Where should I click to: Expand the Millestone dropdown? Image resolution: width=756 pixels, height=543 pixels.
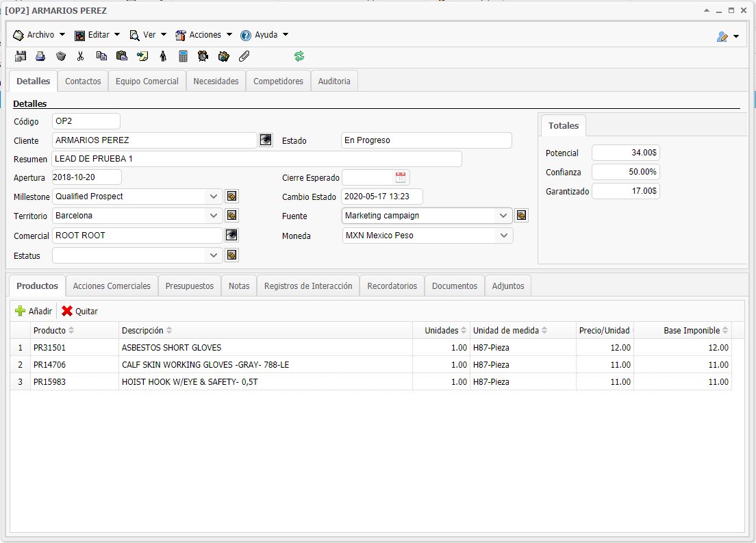click(x=214, y=197)
